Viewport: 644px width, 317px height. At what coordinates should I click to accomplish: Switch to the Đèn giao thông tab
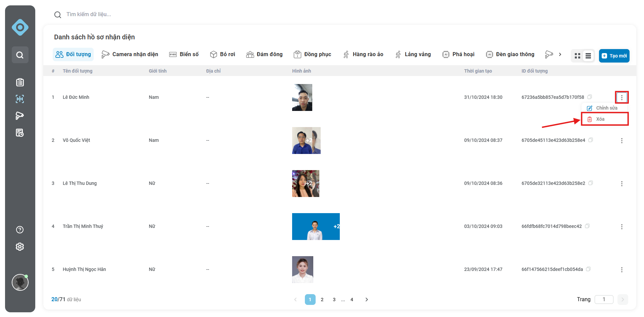[x=510, y=54]
